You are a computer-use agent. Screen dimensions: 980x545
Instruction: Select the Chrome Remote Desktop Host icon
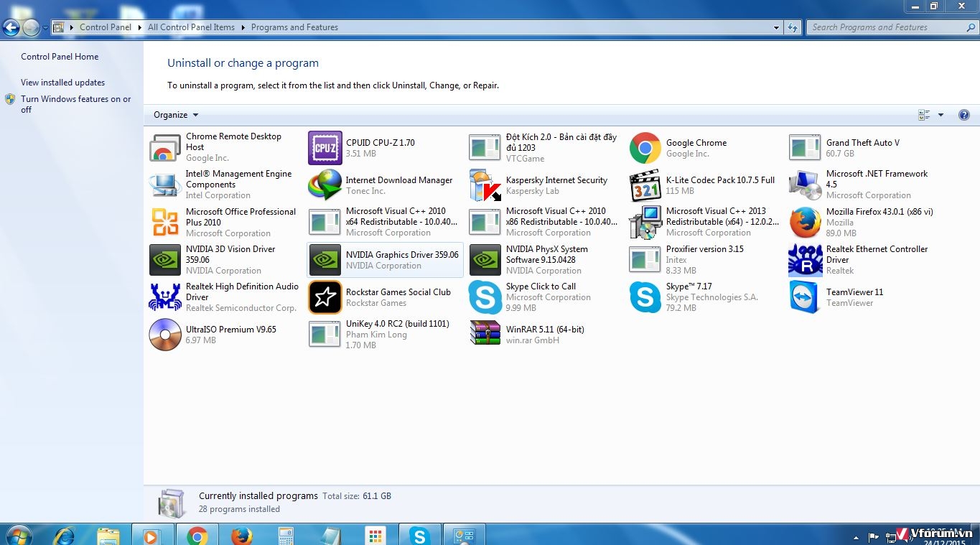click(165, 147)
